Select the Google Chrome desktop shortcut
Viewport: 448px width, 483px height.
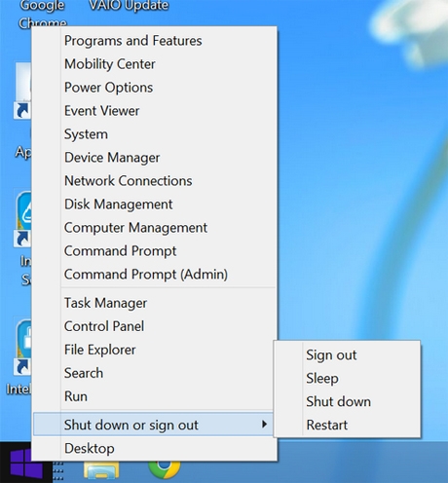42,14
